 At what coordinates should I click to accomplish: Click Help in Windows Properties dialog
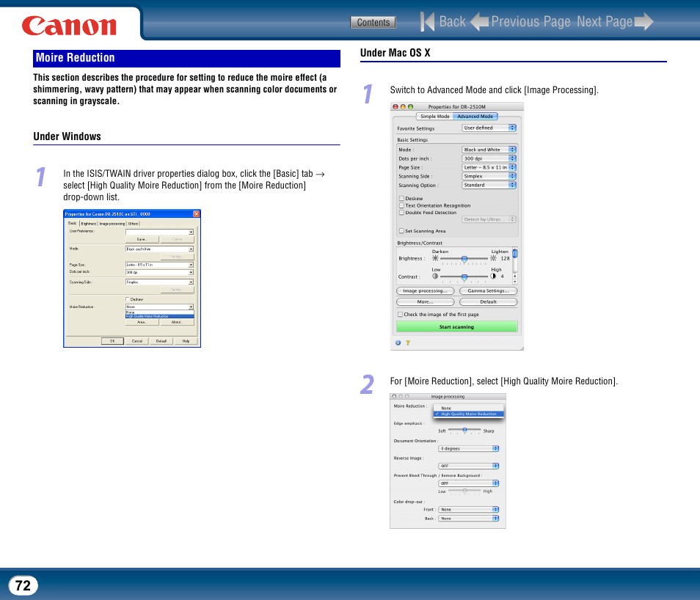[x=186, y=341]
